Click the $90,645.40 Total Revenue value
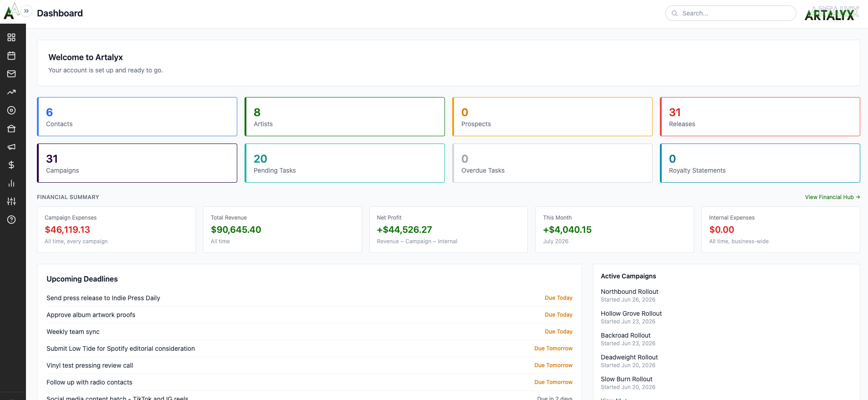 pos(236,230)
